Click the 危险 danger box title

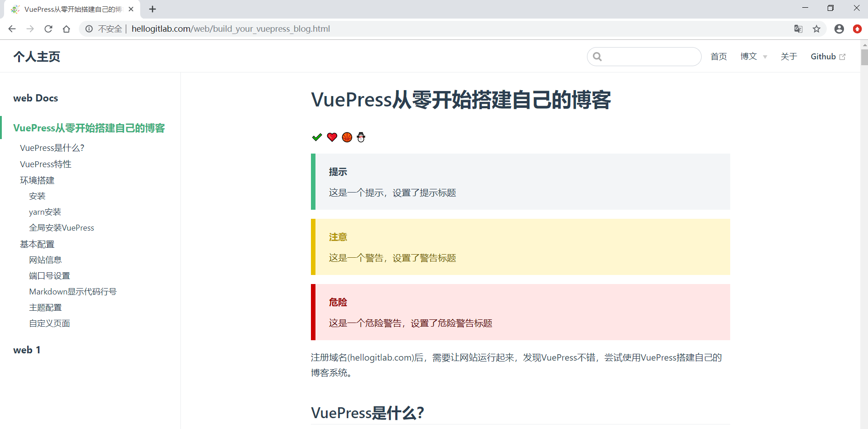[338, 303]
